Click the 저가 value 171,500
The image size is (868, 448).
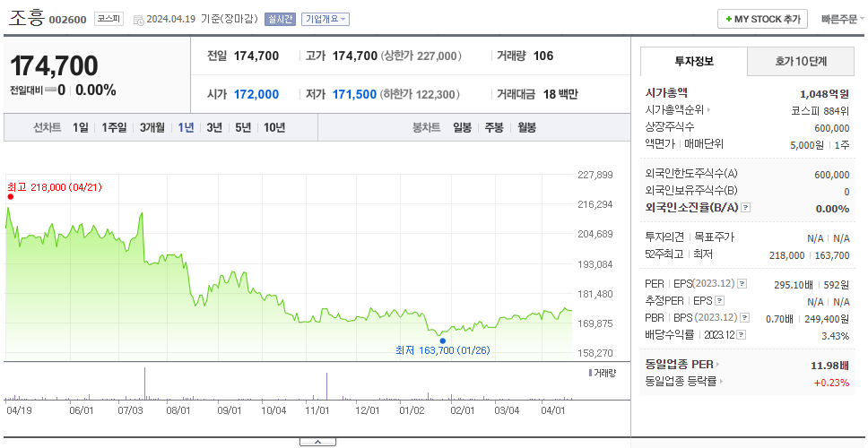coord(354,95)
